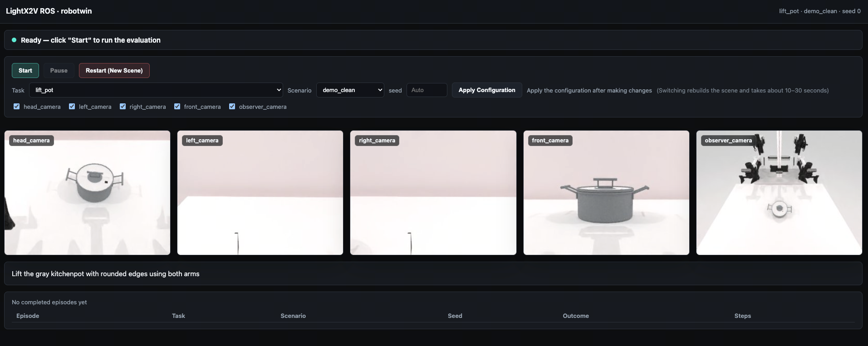The image size is (868, 346).
Task: Click the Episode column header
Action: pyautogui.click(x=28, y=316)
